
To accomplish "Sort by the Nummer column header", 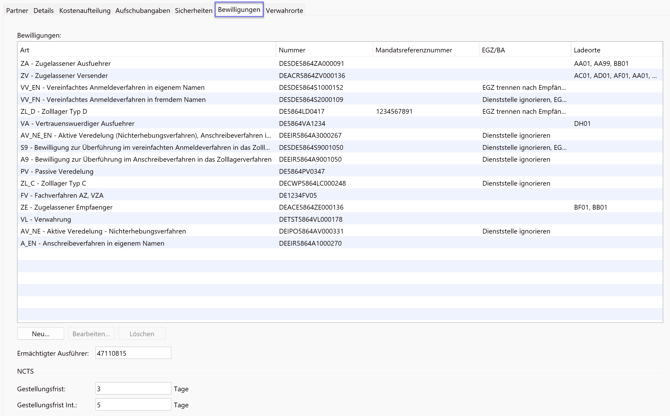I will coord(323,50).
